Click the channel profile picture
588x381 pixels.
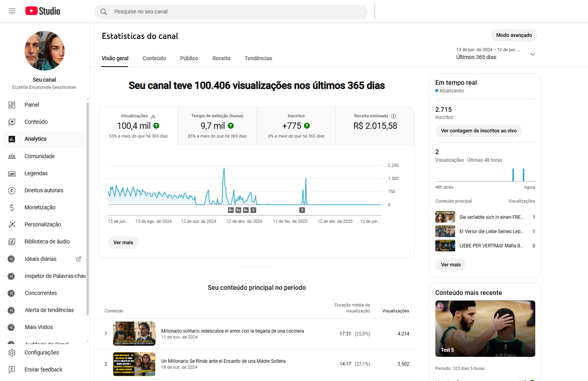[x=44, y=51]
